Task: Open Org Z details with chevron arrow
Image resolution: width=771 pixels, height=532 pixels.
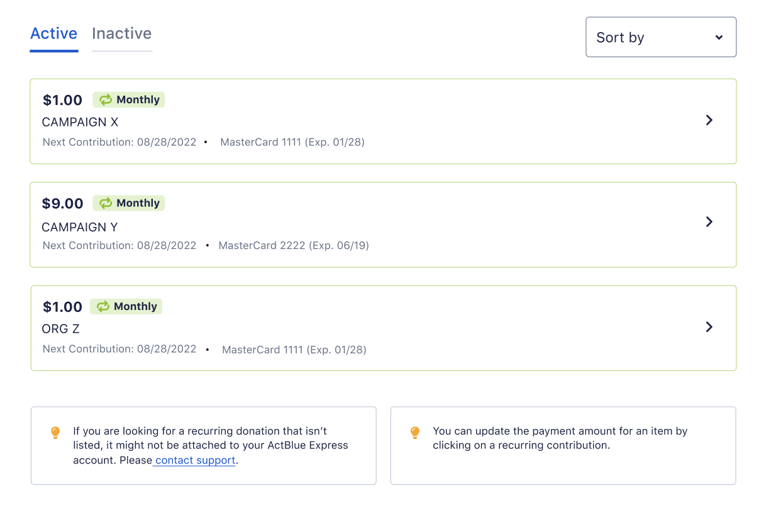Action: coord(709,327)
